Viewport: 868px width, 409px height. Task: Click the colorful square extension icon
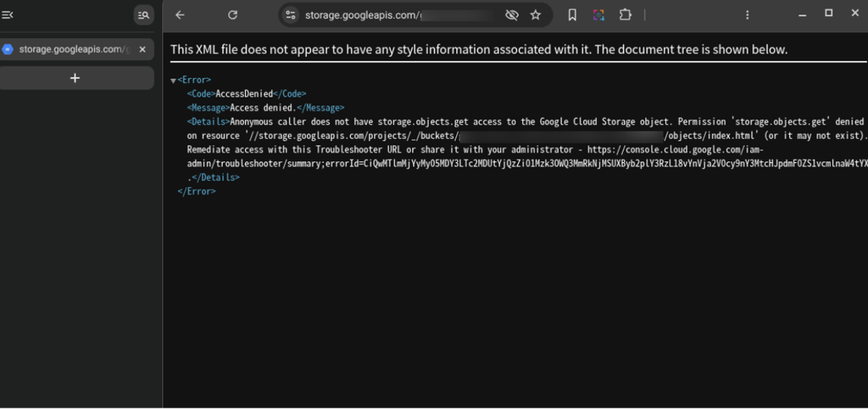[598, 15]
